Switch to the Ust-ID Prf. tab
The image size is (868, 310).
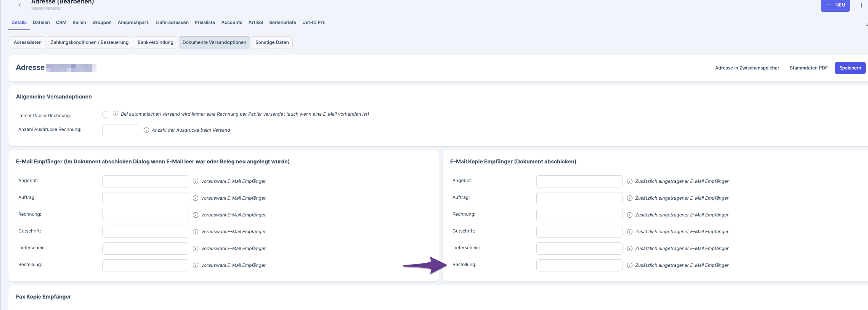pos(314,23)
